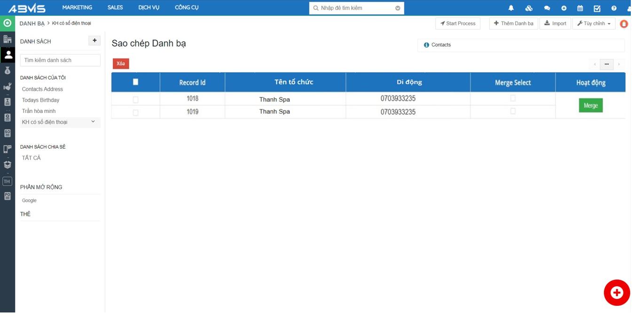The image size is (644, 328).
Task: Tick Merge Select checkbox for record 1019
Action: click(x=513, y=111)
